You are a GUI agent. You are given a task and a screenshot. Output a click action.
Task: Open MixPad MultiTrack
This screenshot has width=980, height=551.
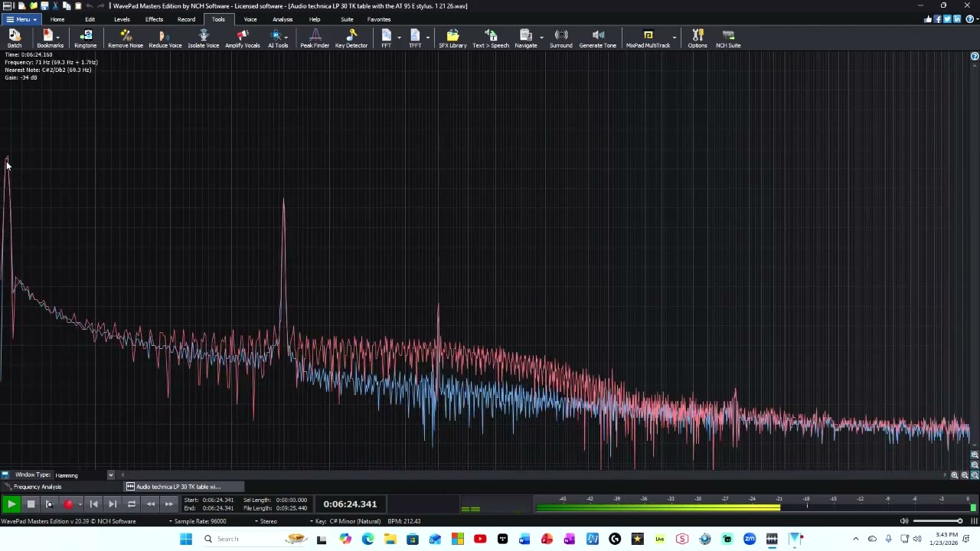pyautogui.click(x=648, y=38)
